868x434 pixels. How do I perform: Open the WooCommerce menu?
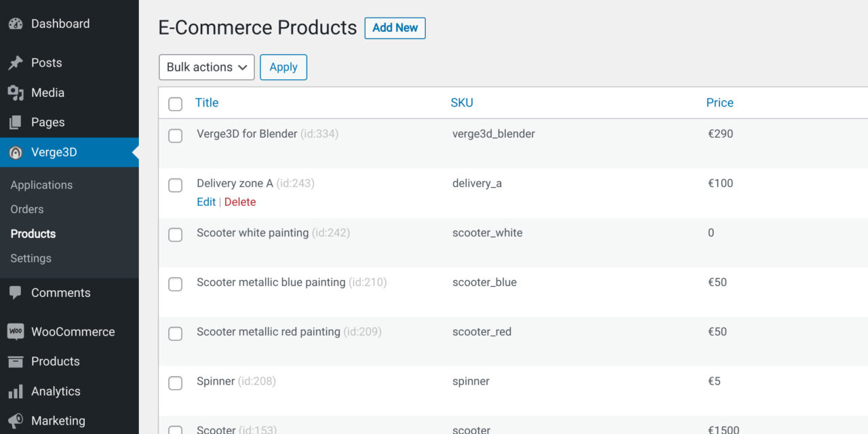69,332
